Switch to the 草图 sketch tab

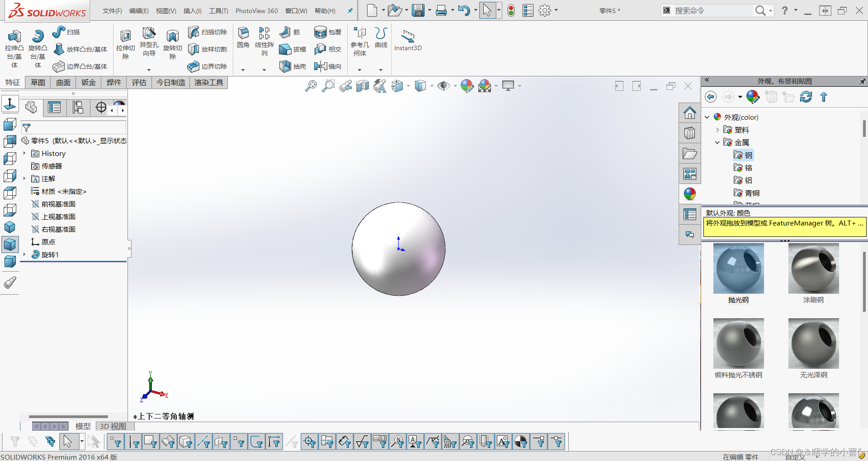(38, 82)
